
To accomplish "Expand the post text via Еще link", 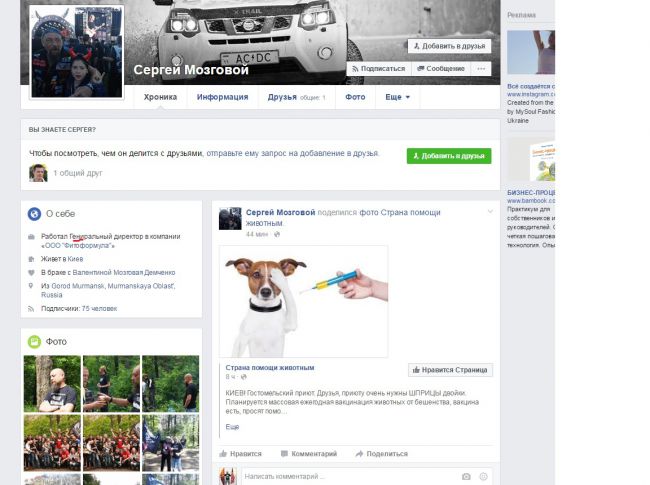I will 232,427.
